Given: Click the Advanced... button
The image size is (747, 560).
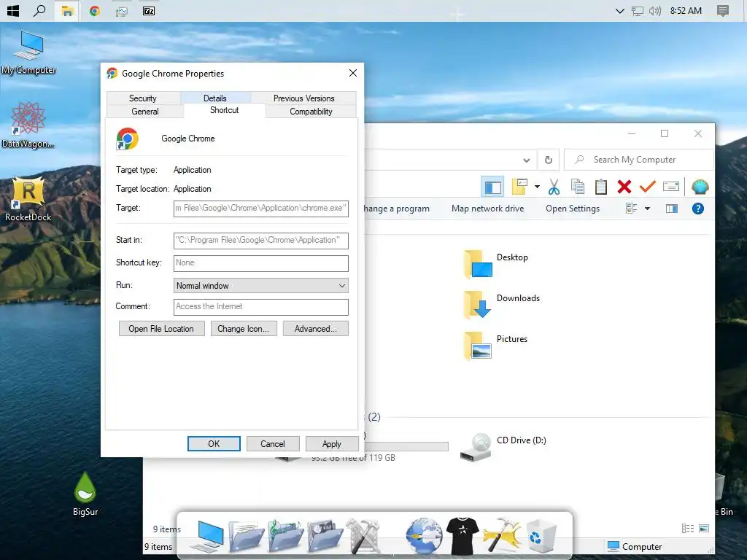Looking at the screenshot, I should 315,329.
